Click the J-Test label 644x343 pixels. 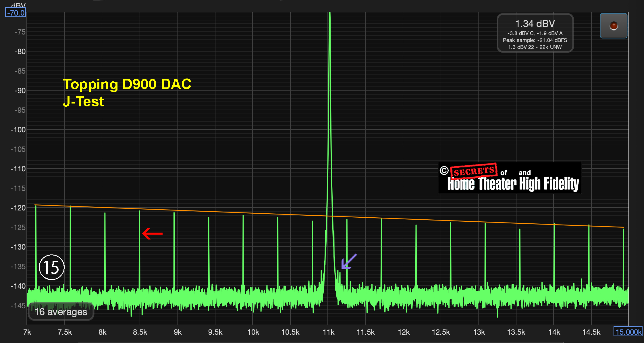[83, 101]
